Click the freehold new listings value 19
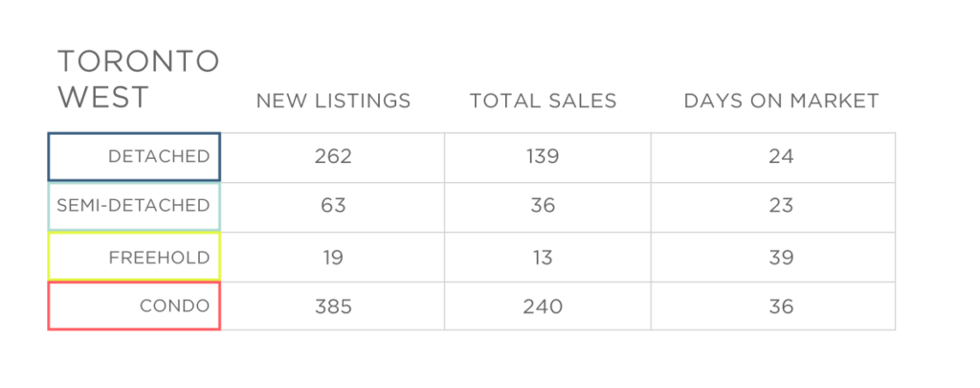Screen dimensions: 980x388 pos(333,257)
